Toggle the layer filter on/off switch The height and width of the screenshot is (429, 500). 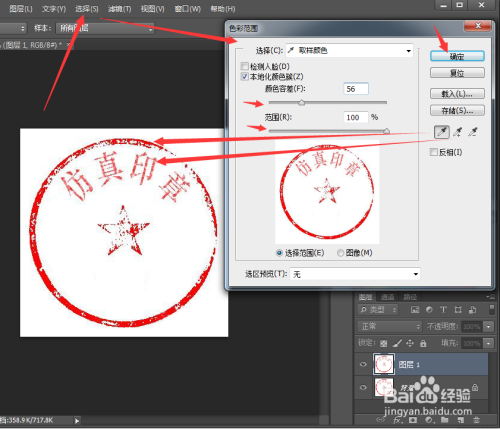pos(492,309)
